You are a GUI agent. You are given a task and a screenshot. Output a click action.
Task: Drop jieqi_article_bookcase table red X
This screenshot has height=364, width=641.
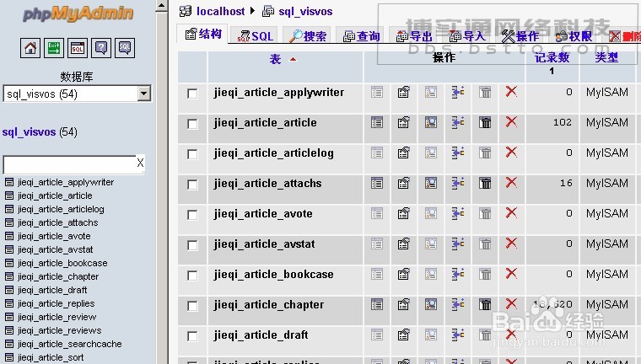511,273
